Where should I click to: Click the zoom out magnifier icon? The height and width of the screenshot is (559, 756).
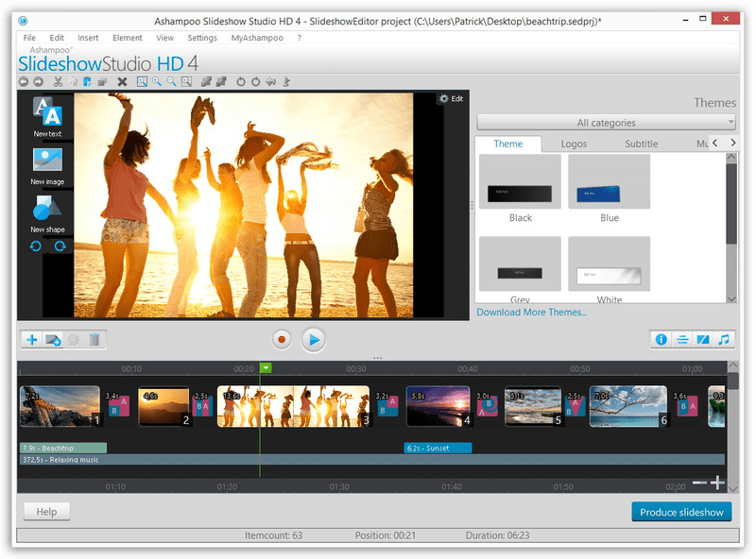click(x=172, y=82)
